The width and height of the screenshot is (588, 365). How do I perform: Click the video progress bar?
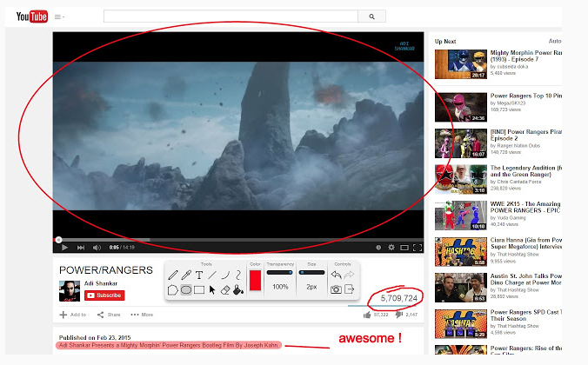[x=238, y=240]
